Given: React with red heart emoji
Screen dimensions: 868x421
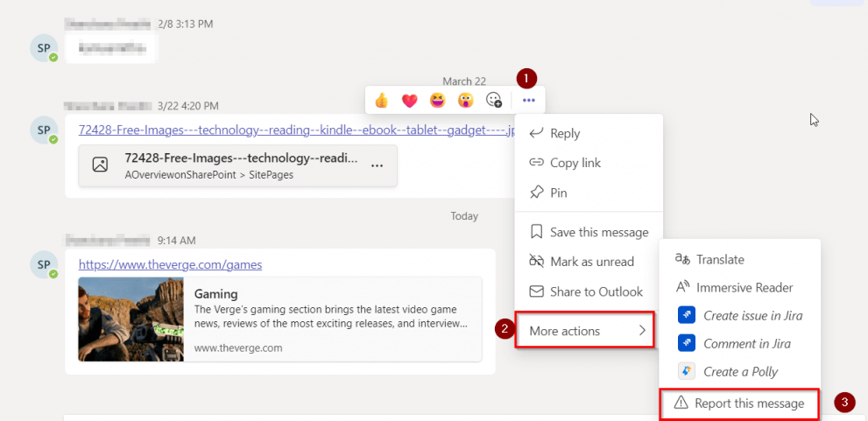Looking at the screenshot, I should click(409, 100).
